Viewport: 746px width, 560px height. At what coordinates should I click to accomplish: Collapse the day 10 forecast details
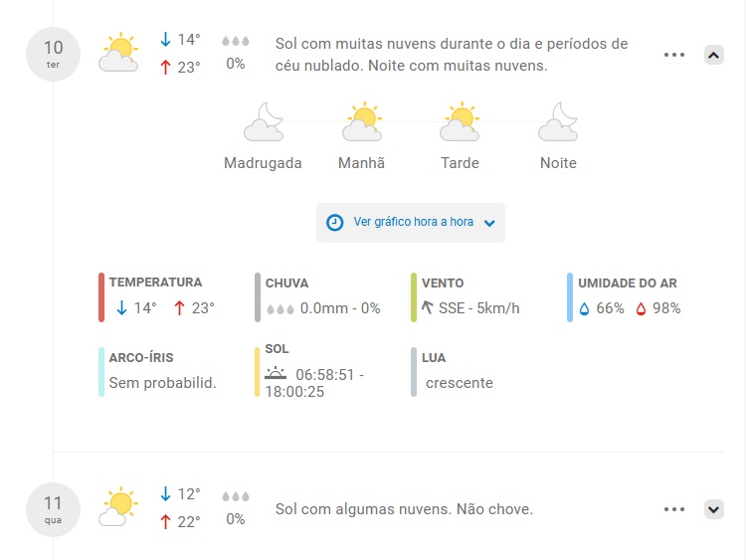coord(713,55)
